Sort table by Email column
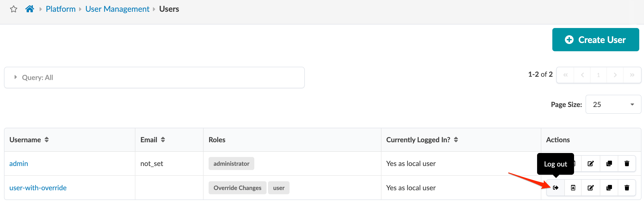 [x=163, y=140]
